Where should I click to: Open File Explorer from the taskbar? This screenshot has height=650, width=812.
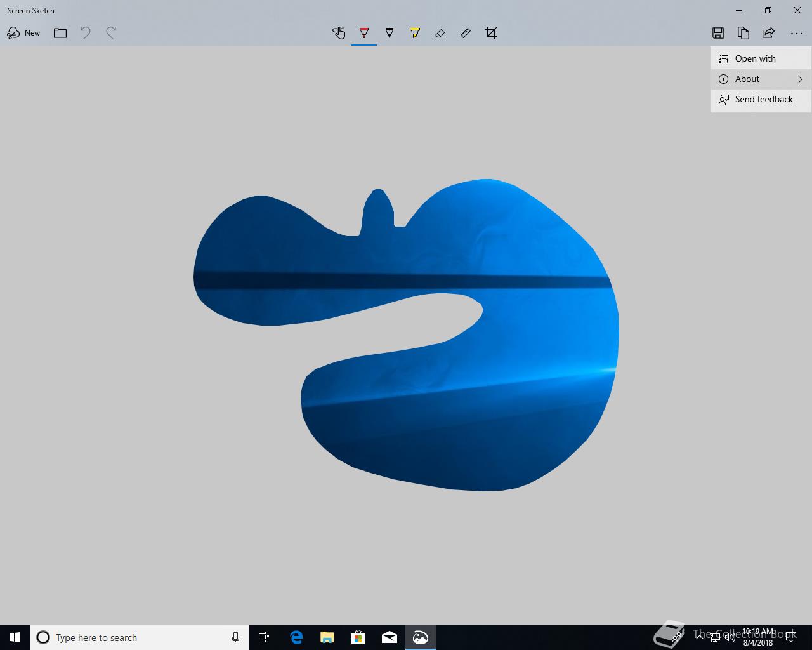click(x=327, y=637)
